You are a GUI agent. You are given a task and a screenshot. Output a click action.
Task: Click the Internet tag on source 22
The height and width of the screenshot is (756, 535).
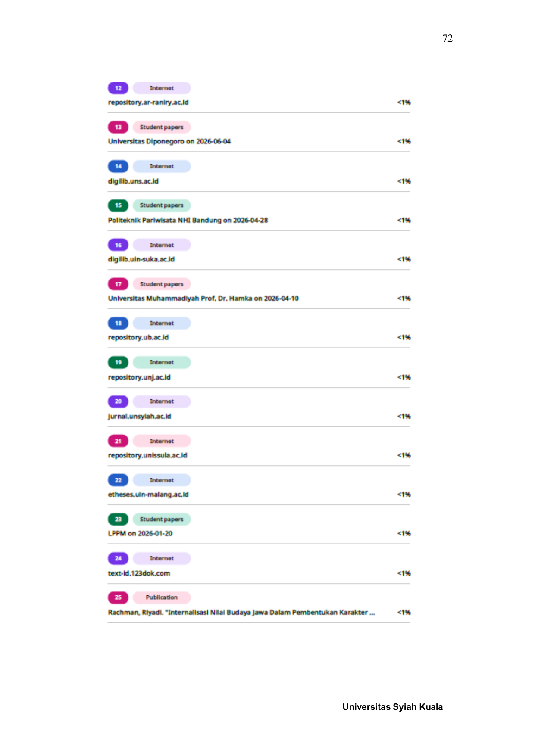pos(162,480)
